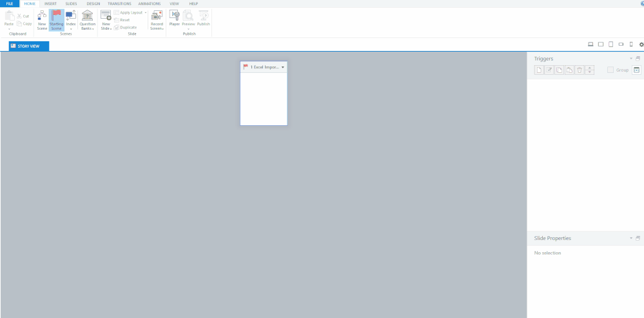This screenshot has height=318, width=644.
Task: Click Cut in Clipboard group
Action: pyautogui.click(x=23, y=16)
